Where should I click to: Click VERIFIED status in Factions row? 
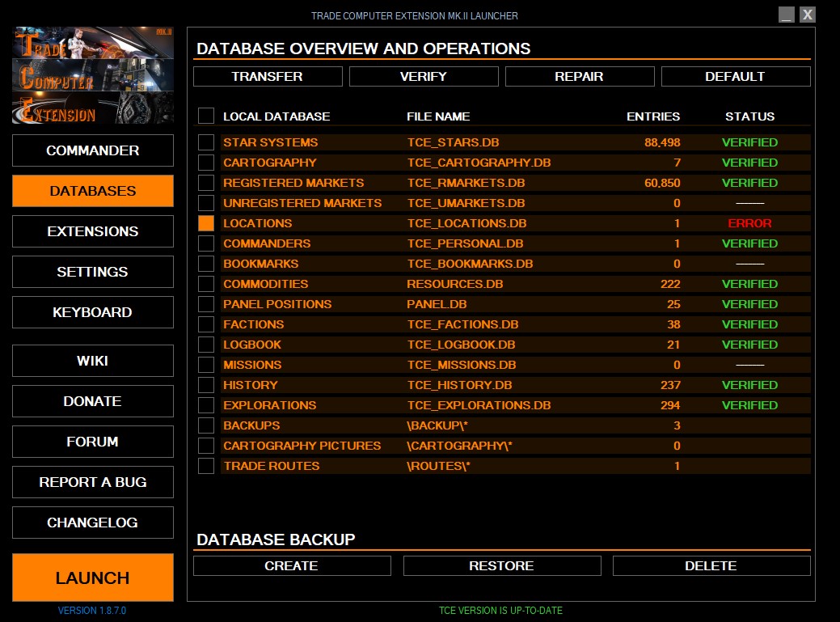(749, 324)
